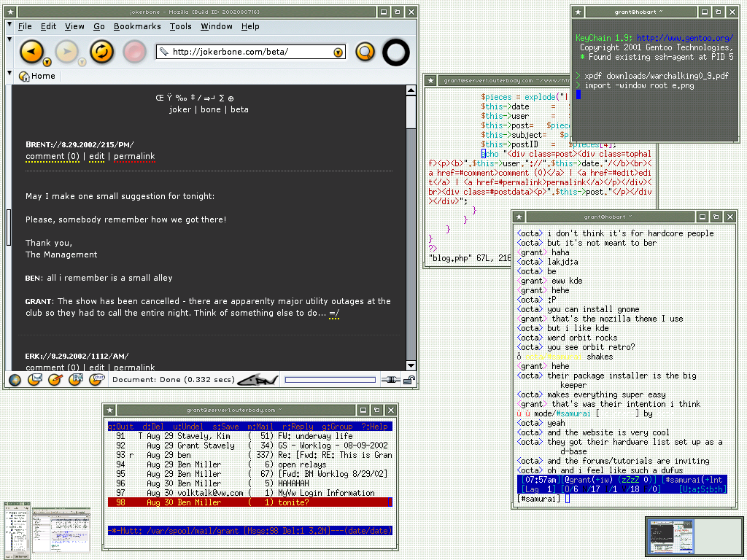Open Back button history dropdown arrow
The image size is (747, 560).
coord(47,63)
